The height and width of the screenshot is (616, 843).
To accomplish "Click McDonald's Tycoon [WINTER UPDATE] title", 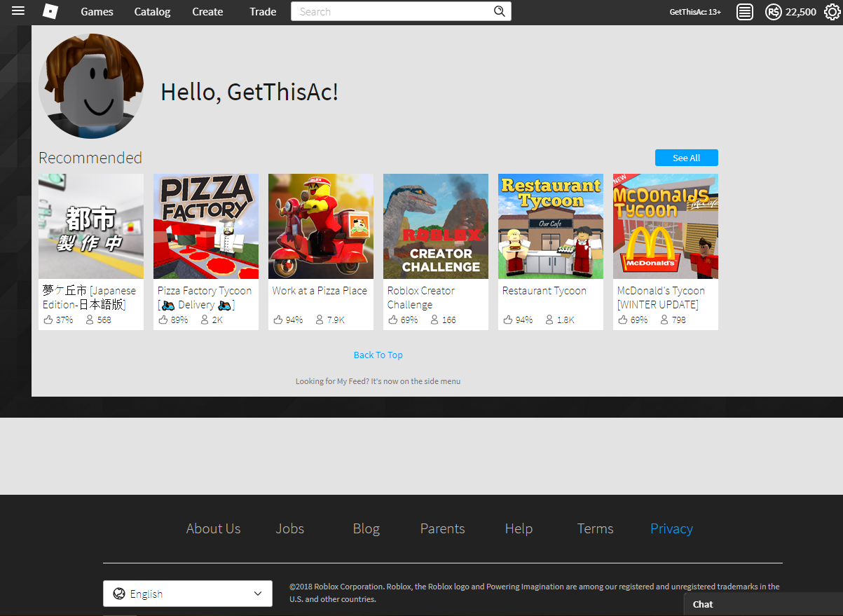I will tap(661, 297).
